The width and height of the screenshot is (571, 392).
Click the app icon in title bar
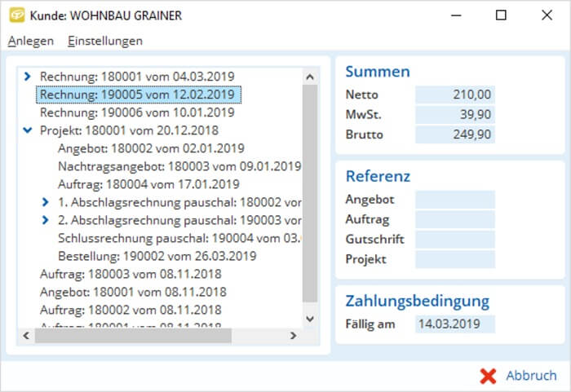point(15,15)
